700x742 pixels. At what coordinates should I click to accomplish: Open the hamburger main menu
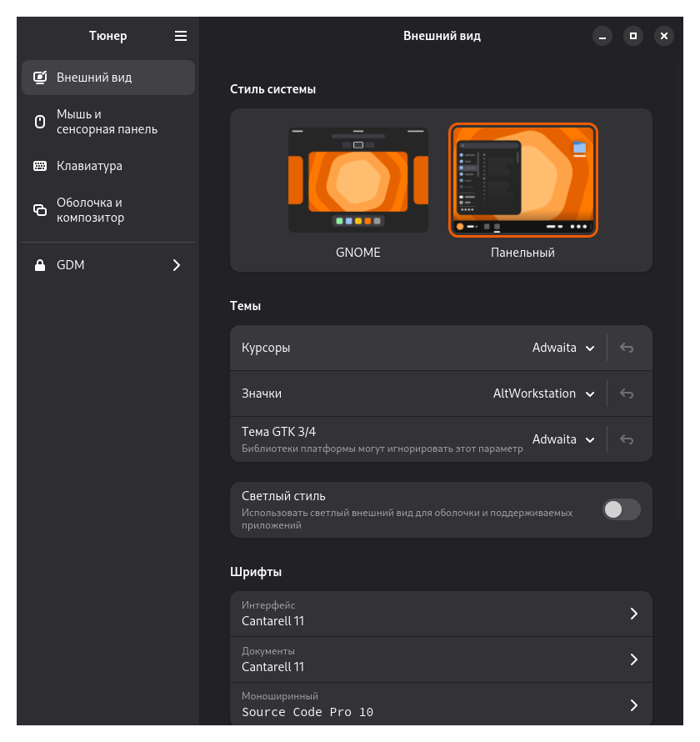point(181,36)
